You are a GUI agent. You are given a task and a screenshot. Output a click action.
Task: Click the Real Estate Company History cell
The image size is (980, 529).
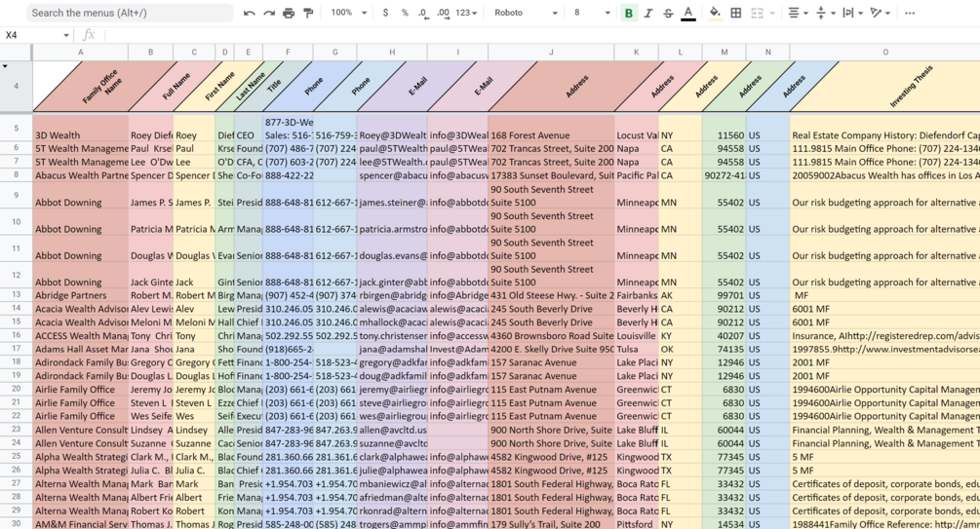885,128
